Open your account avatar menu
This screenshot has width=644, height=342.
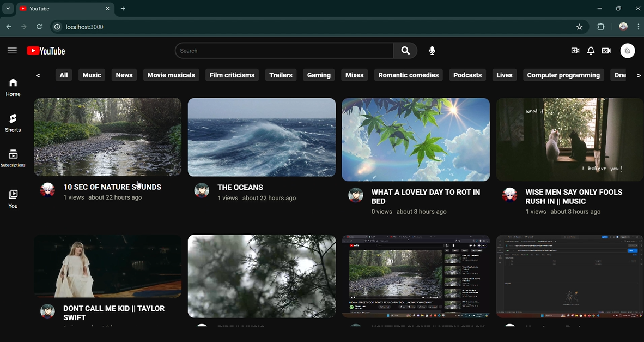627,50
